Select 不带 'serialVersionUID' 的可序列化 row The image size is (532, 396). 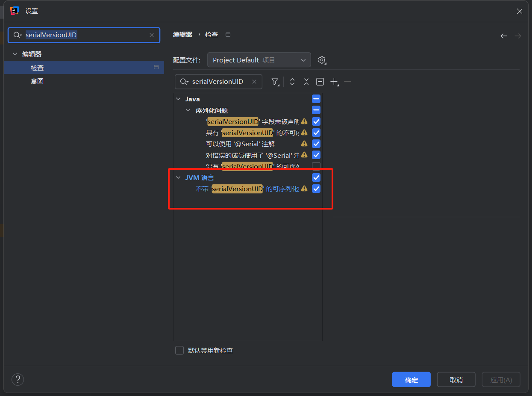[x=247, y=189]
